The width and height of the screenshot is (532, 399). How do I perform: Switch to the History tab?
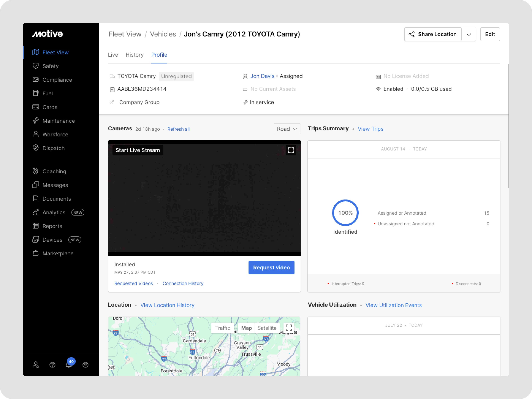pos(135,55)
